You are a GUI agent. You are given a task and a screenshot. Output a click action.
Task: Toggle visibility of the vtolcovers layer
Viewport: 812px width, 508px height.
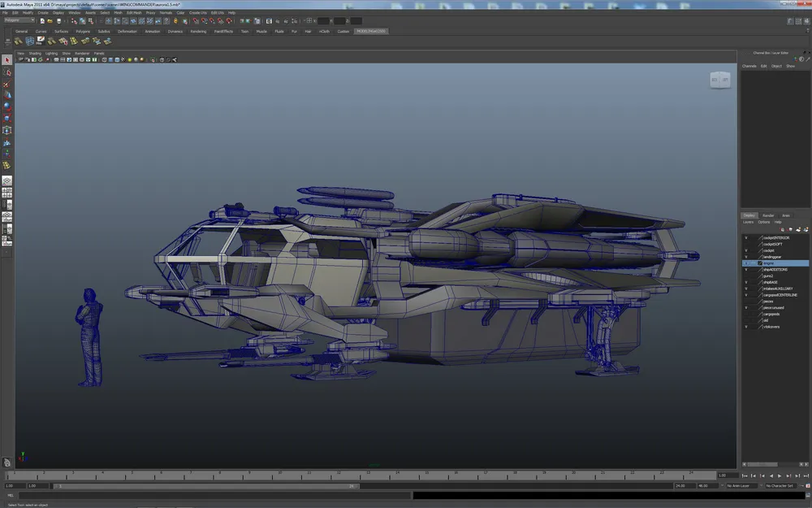[746, 327]
